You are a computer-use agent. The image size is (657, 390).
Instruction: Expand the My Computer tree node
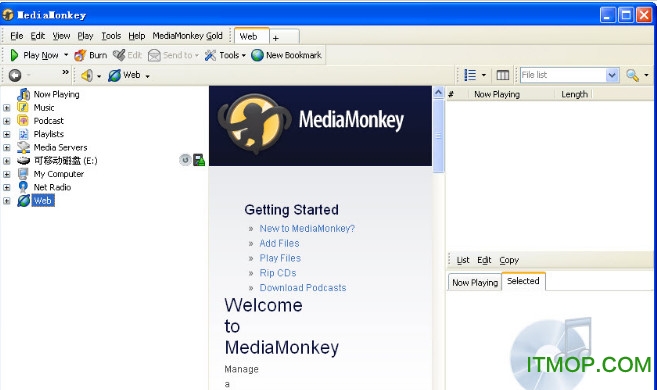[x=7, y=174]
